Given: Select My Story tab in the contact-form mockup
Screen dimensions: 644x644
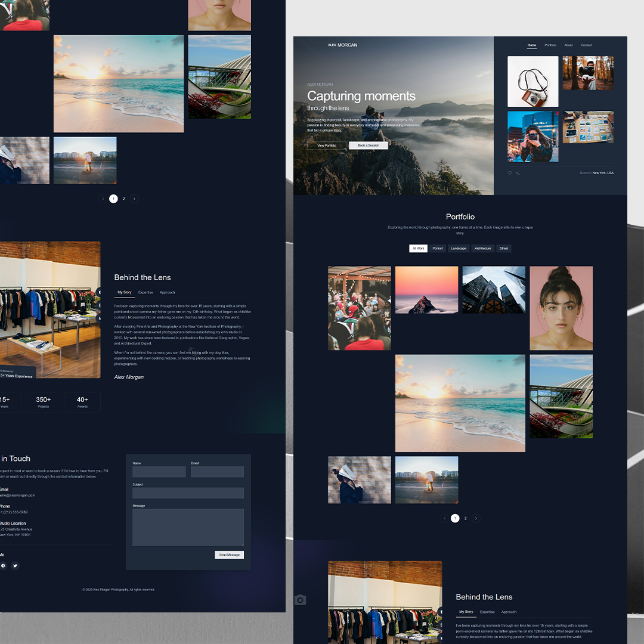Looking at the screenshot, I should tap(125, 292).
